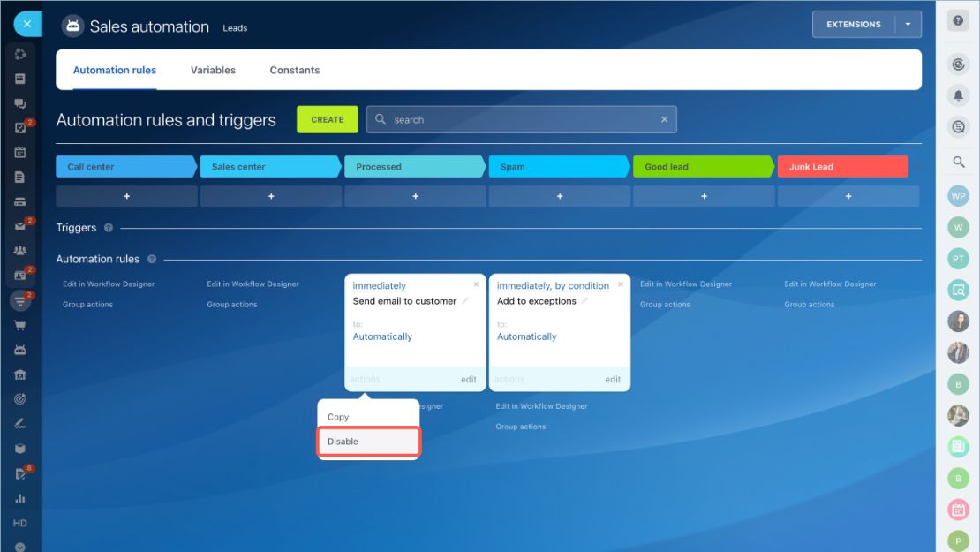This screenshot has height=552, width=980.
Task: Select the Call center stage
Action: [126, 167]
